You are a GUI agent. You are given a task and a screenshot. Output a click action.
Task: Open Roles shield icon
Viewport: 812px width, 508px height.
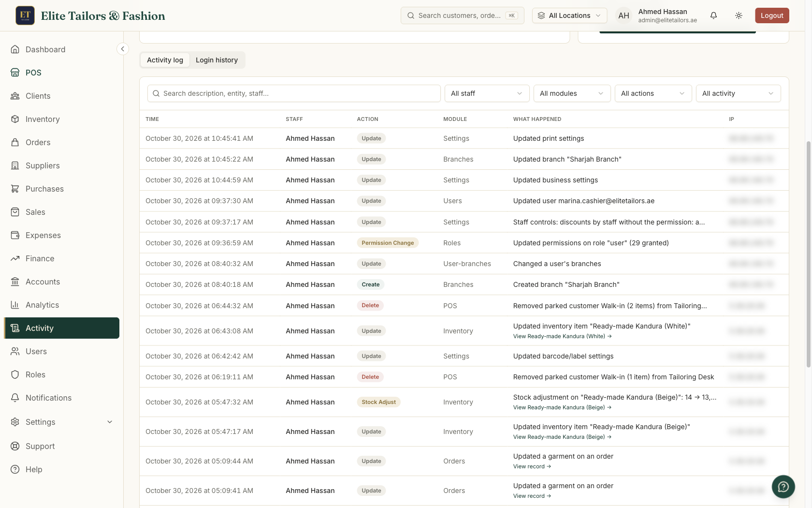coord(15,374)
